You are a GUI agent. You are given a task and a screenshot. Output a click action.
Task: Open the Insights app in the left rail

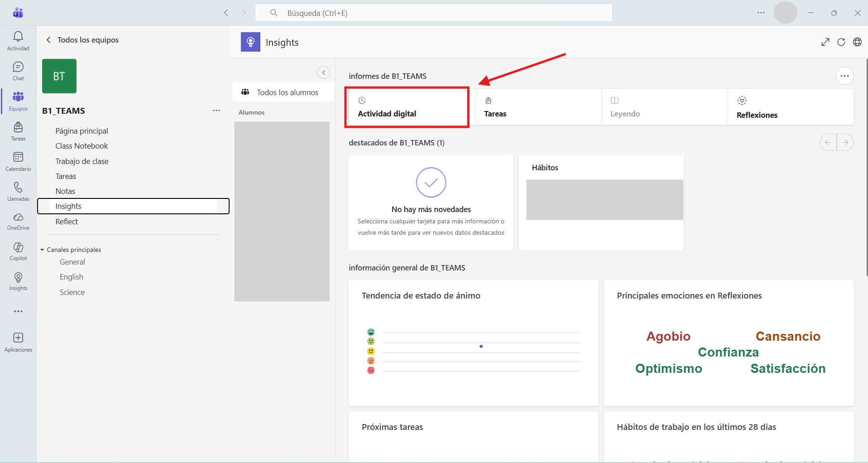tap(18, 281)
